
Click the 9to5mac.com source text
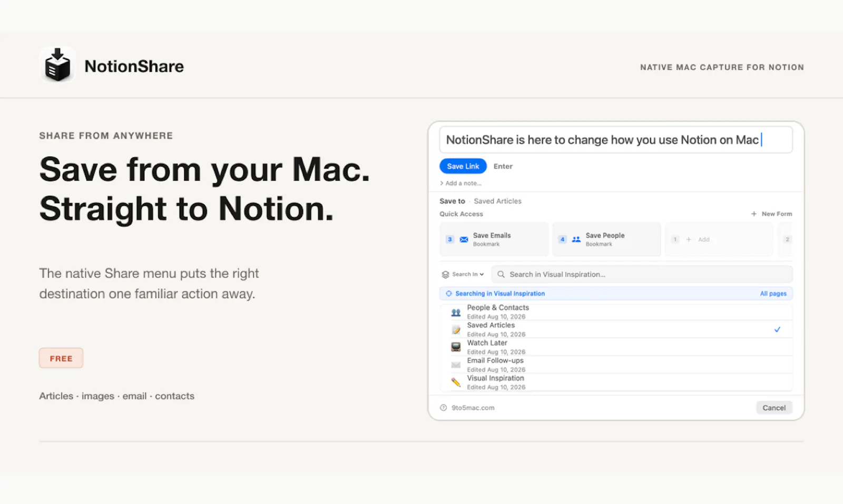(473, 408)
